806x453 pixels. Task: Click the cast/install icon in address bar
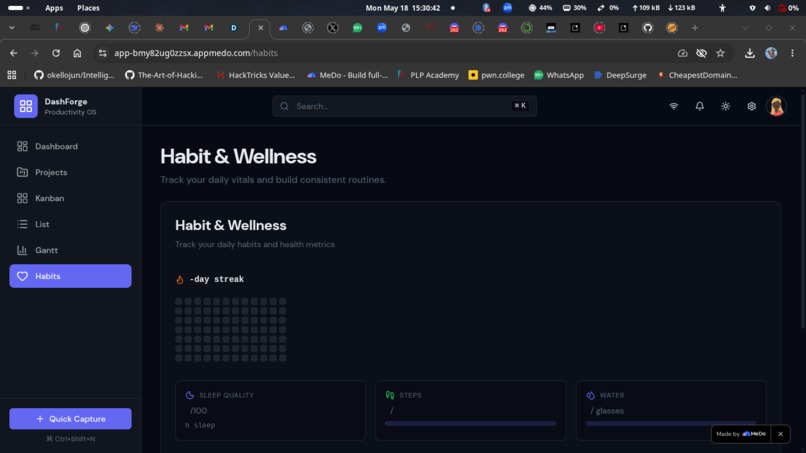[x=682, y=53]
